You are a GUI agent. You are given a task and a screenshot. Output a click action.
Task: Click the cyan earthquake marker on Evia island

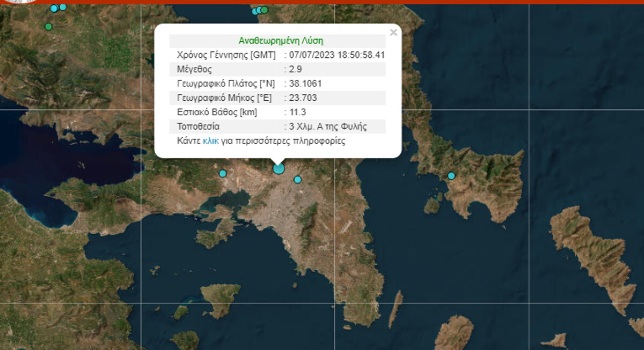tap(451, 176)
